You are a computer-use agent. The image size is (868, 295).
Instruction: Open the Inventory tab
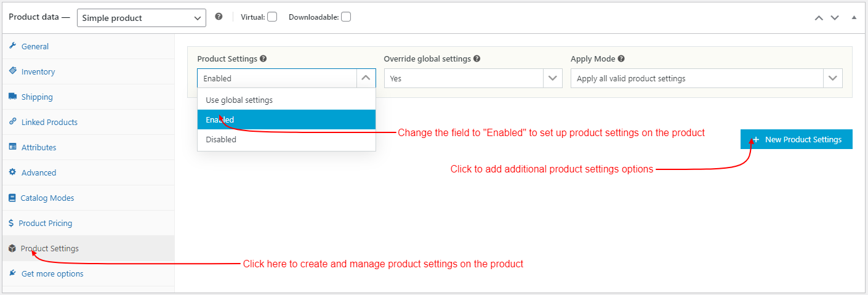87,71
